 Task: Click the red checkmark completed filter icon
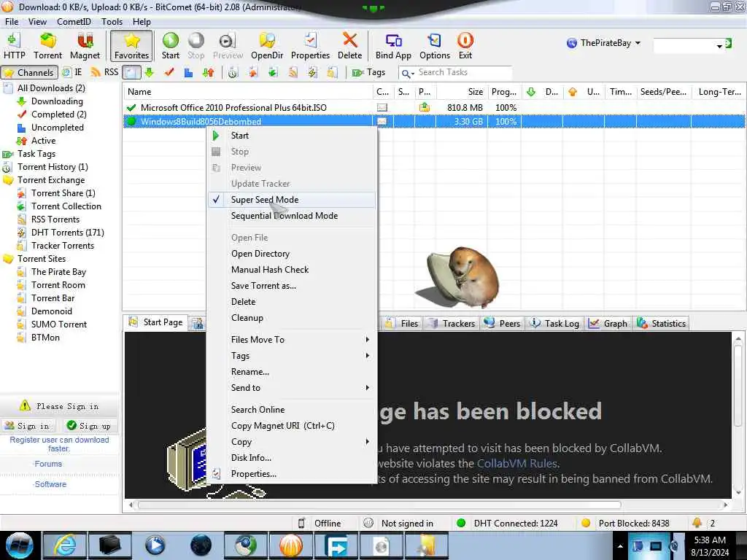point(169,72)
